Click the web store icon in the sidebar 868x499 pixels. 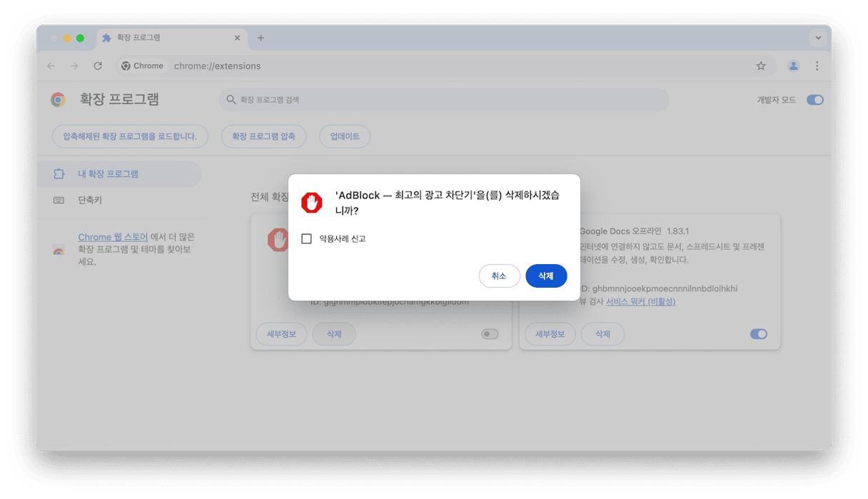click(x=59, y=250)
